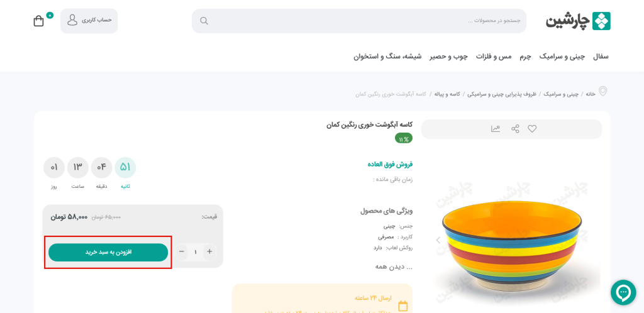The height and width of the screenshot is (313, 644).
Task: Click the share icon above product image
Action: tap(515, 129)
